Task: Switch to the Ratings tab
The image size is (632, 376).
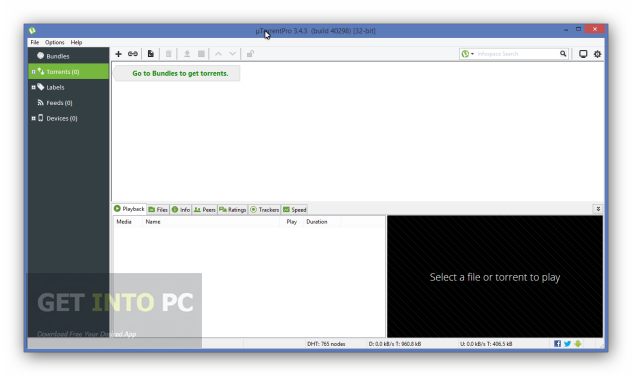Action: 233,210
